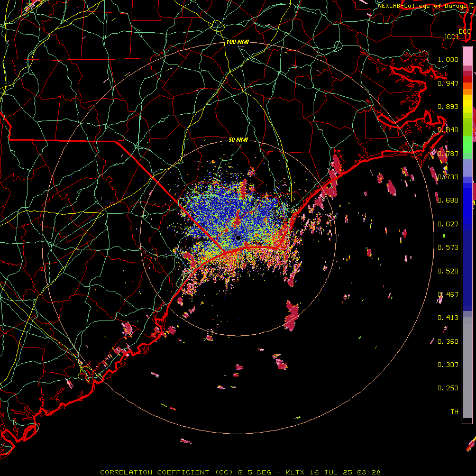Click the 100 NMI range ring label

[237, 42]
